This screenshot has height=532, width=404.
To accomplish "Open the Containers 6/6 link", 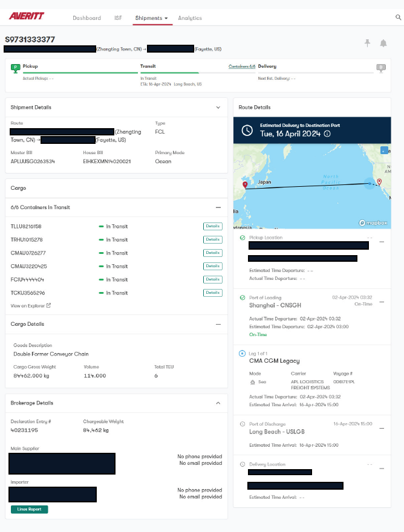I will point(242,66).
